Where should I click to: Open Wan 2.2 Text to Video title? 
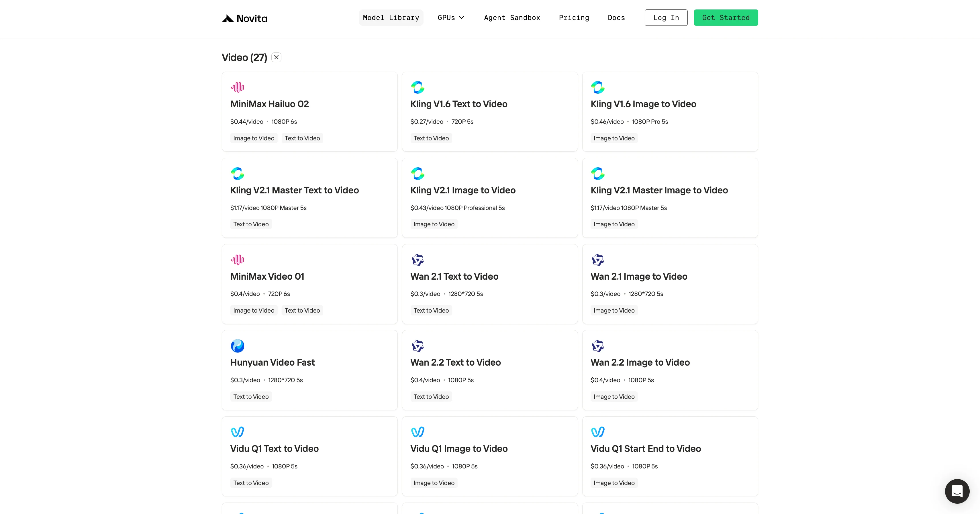click(x=455, y=362)
